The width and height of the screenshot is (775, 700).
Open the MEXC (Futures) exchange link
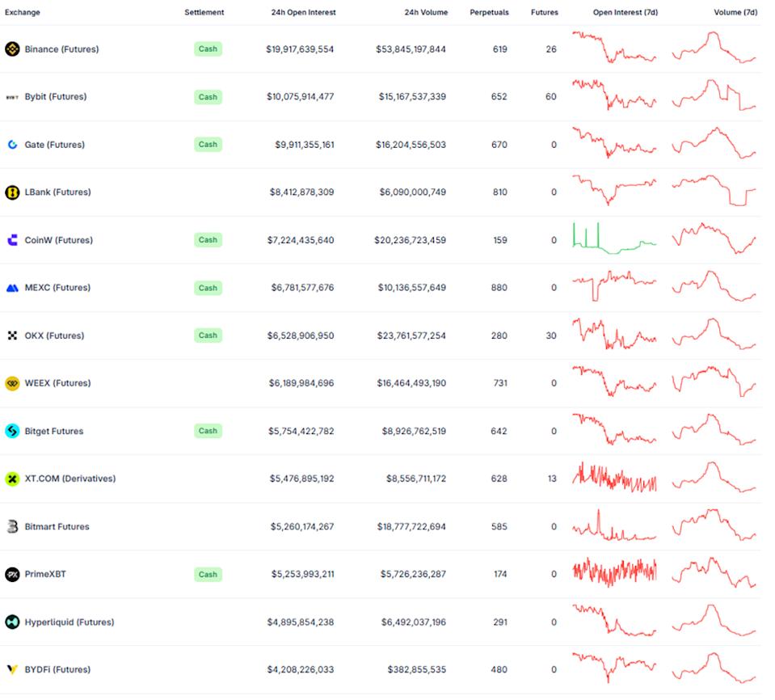click(58, 288)
